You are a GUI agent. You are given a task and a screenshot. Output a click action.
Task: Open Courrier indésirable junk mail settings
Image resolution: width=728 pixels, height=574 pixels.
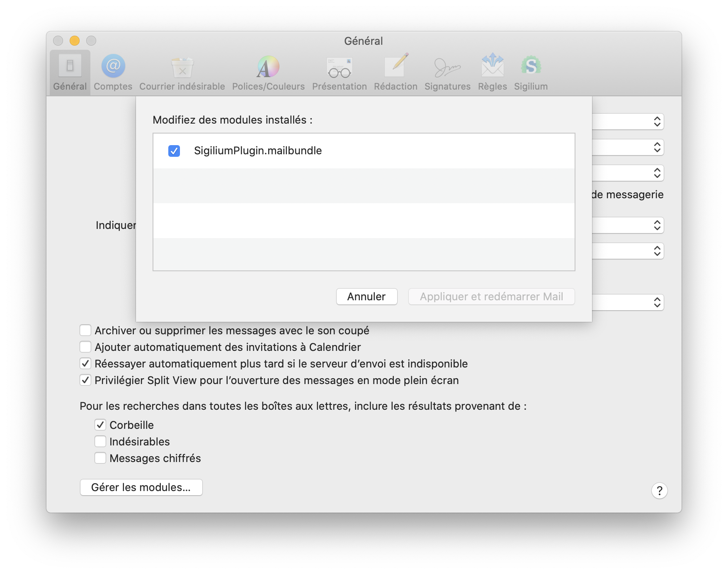182,73
